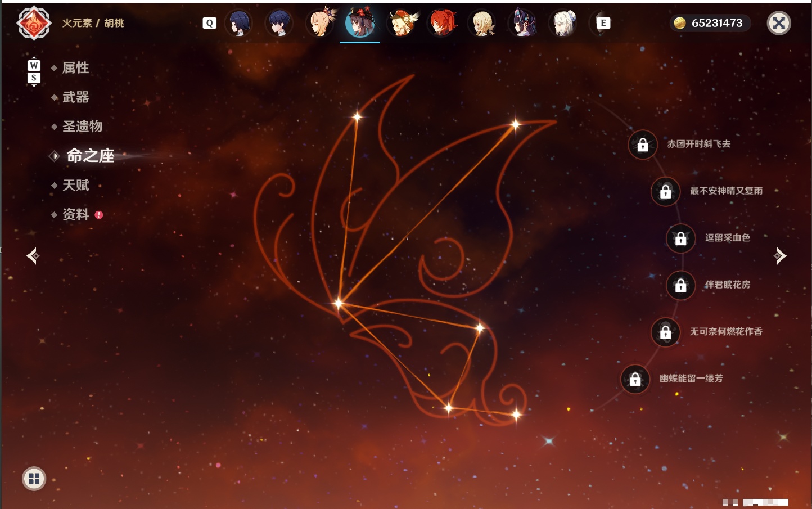Click the 火元素 / 胡桃 title text
812x509 pixels.
tap(93, 23)
